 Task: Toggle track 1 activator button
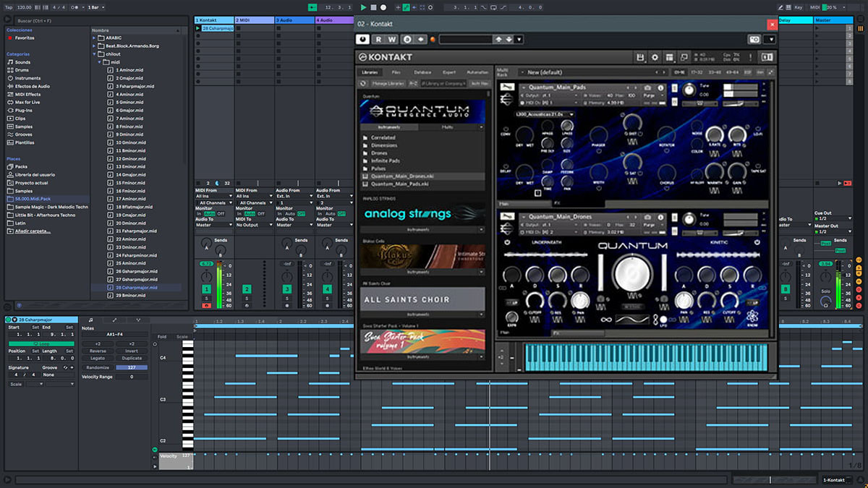click(206, 289)
